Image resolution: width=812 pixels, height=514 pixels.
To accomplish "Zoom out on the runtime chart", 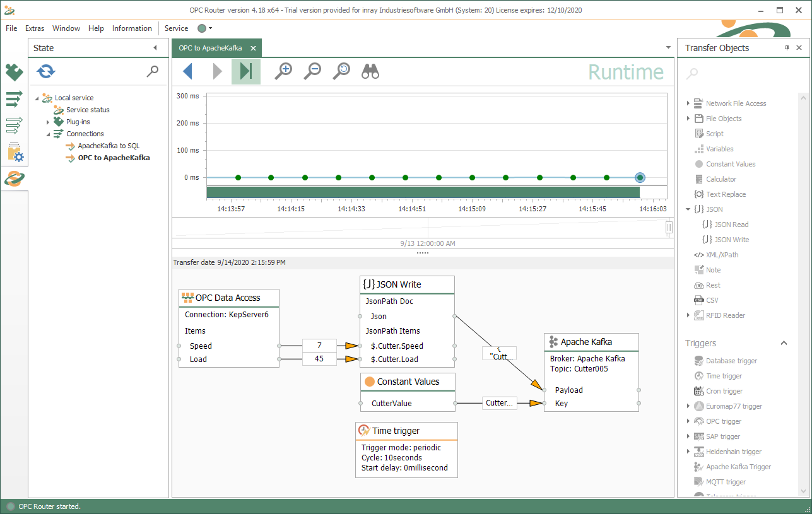I will pyautogui.click(x=312, y=71).
